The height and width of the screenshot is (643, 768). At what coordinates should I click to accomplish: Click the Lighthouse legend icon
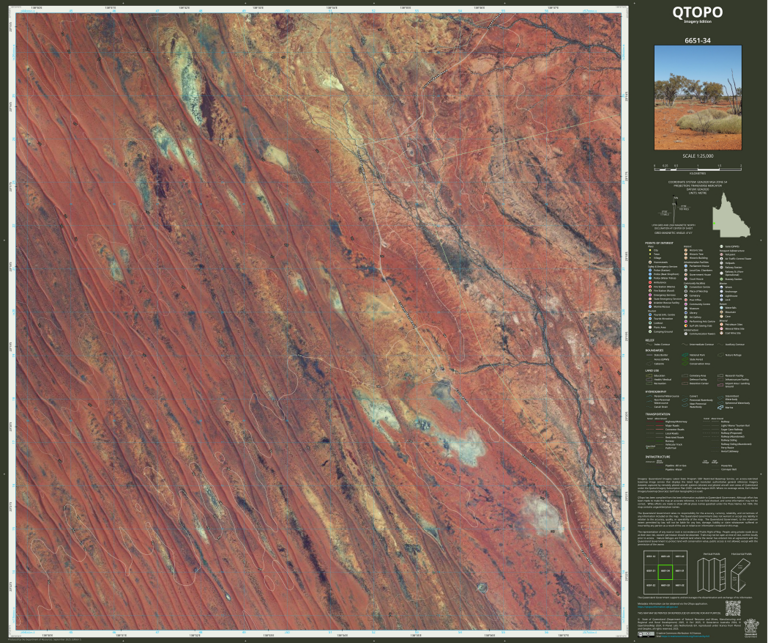721,296
